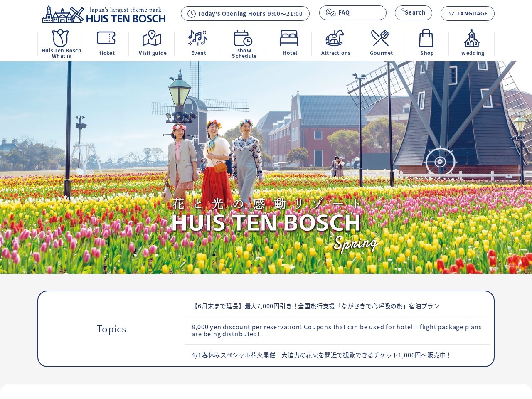Click the tulip field hero banner
The height and width of the screenshot is (399, 532).
[x=266, y=167]
